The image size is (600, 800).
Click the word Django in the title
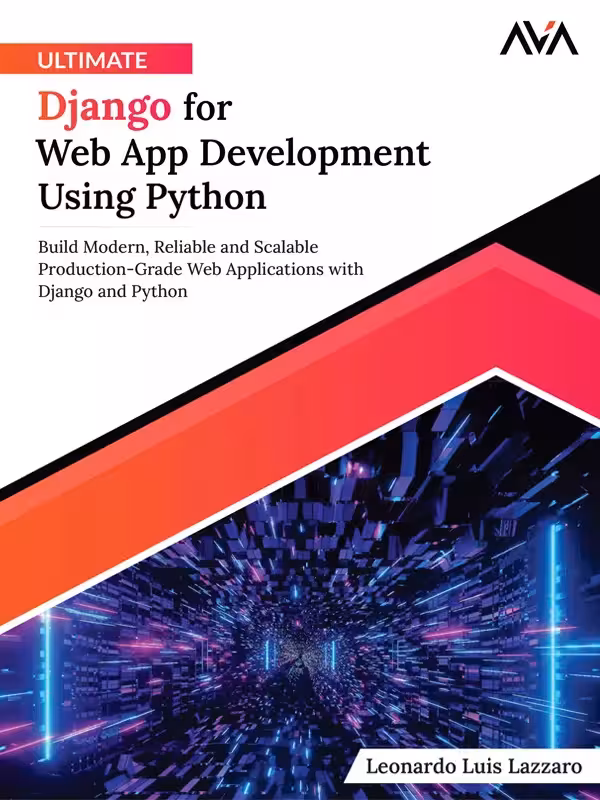(x=105, y=109)
